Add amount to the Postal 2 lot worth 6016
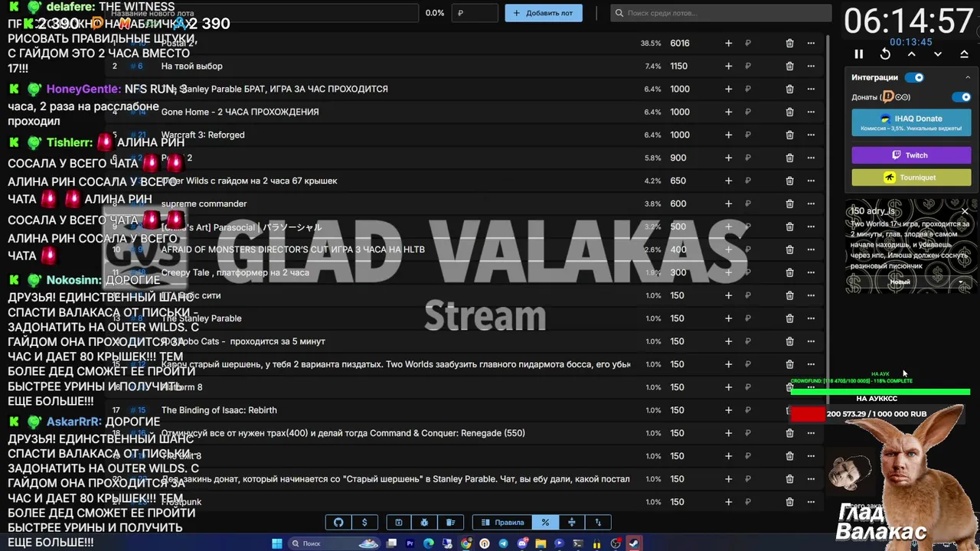 point(728,44)
